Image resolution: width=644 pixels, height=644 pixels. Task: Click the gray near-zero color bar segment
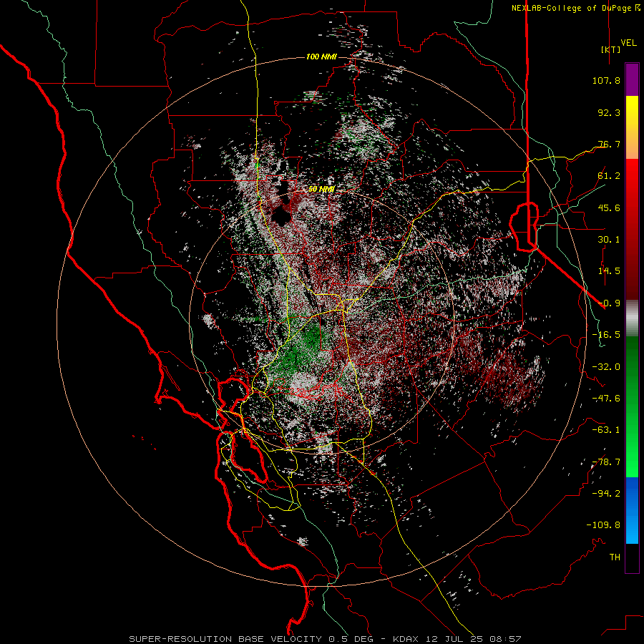tap(632, 318)
